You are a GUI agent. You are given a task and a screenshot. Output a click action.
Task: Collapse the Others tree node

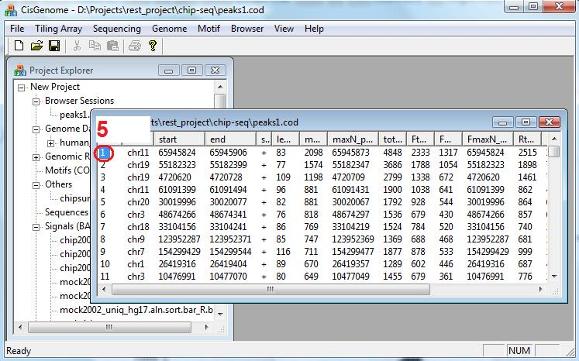point(36,185)
